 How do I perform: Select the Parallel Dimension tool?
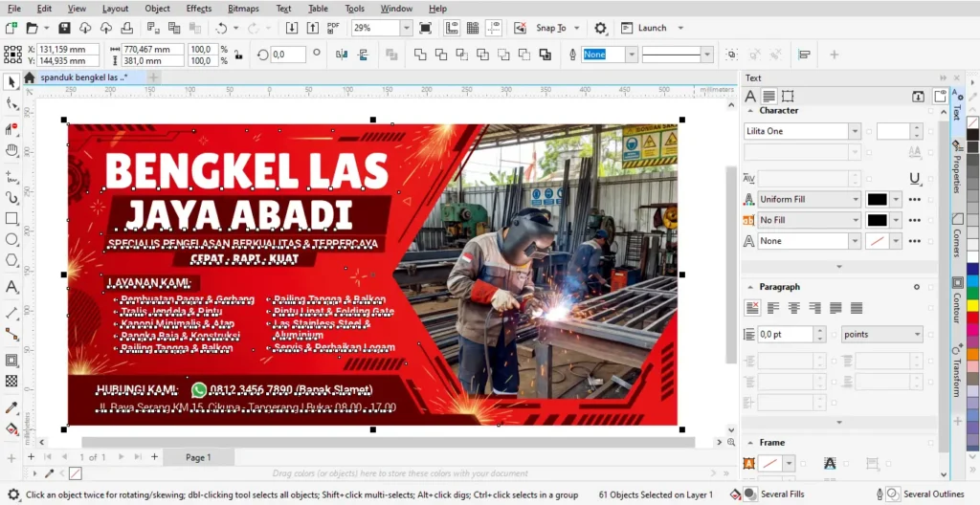point(11,313)
